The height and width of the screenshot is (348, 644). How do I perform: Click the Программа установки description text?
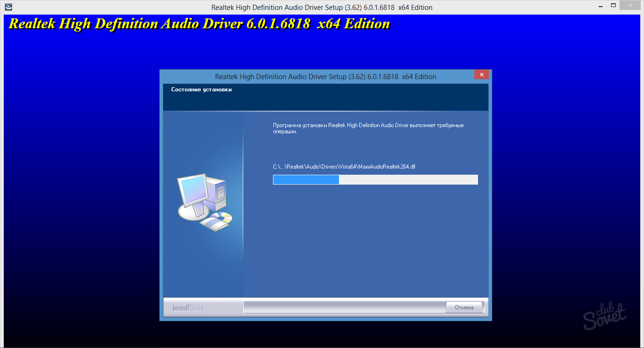[368, 128]
